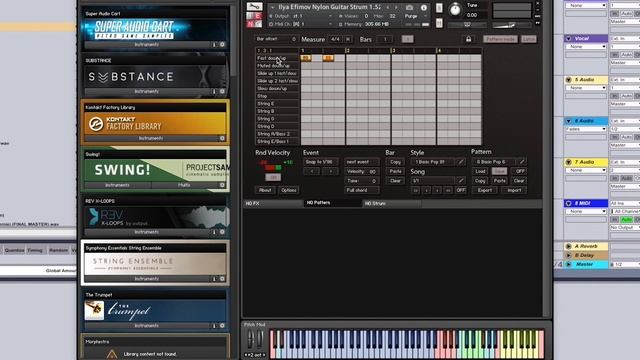The height and width of the screenshot is (360, 640).
Task: Click Pattern Export button
Action: tap(485, 190)
